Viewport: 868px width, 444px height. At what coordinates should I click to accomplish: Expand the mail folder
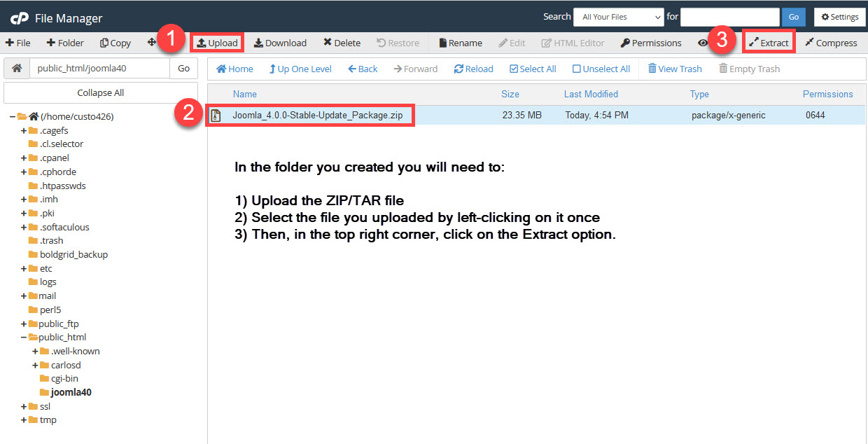pos(24,296)
